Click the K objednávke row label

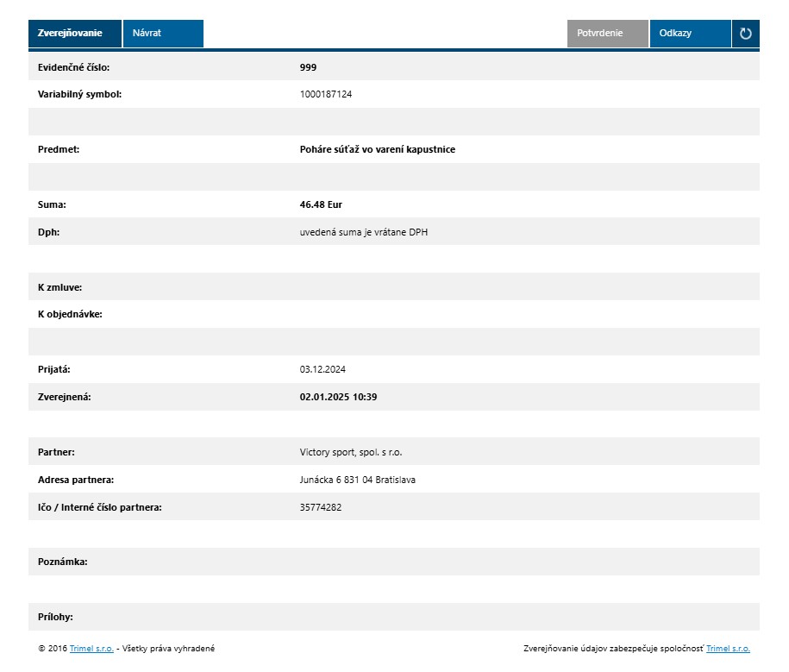[x=70, y=315]
